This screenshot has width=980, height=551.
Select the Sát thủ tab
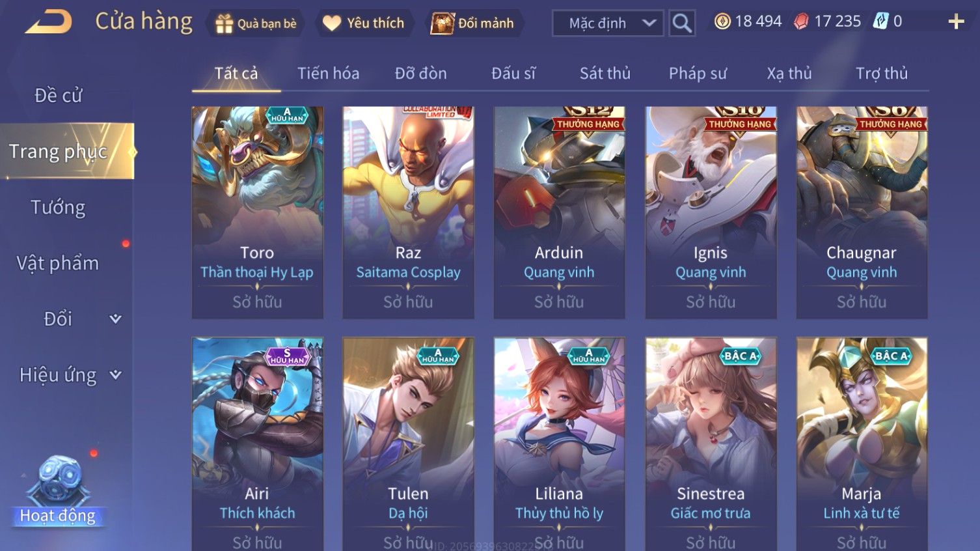(x=605, y=73)
